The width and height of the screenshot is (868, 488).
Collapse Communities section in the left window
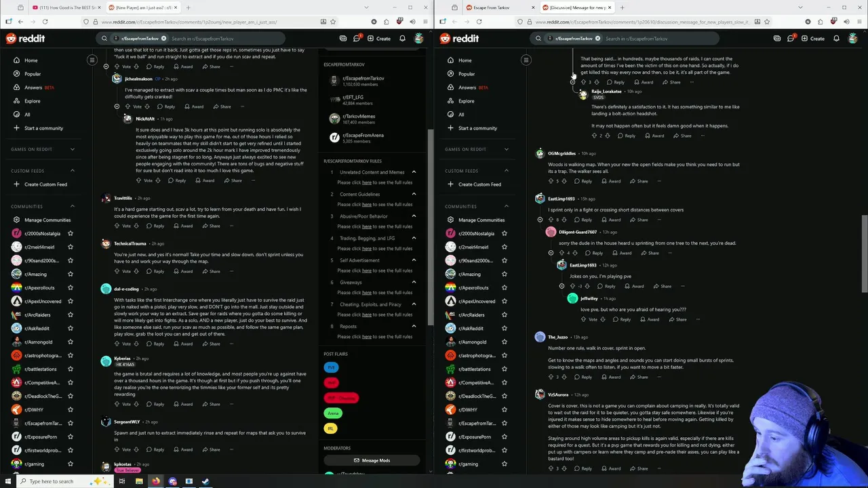[x=72, y=206]
